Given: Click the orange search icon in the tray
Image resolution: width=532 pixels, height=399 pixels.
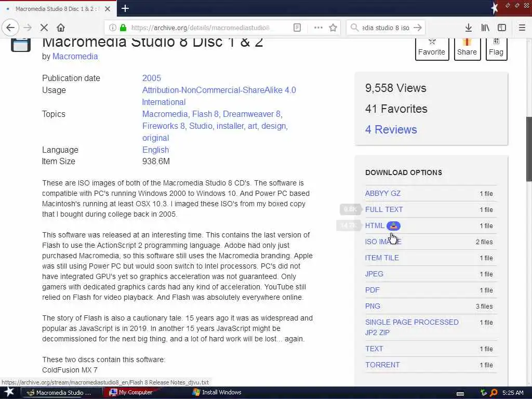Looking at the screenshot, I should click(x=494, y=393).
